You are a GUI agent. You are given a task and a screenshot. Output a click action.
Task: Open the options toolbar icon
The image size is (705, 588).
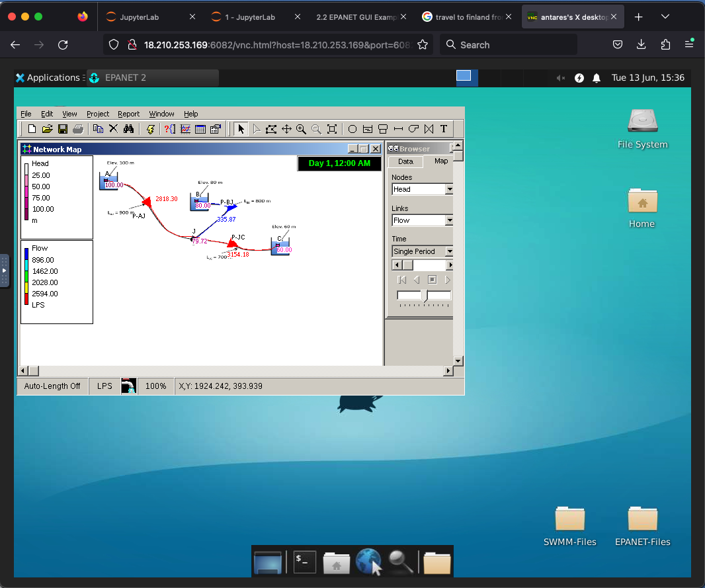pos(216,129)
